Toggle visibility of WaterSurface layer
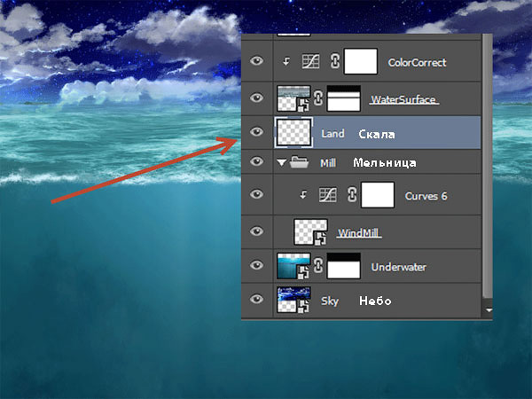Image resolution: width=532 pixels, height=399 pixels. pos(257,98)
